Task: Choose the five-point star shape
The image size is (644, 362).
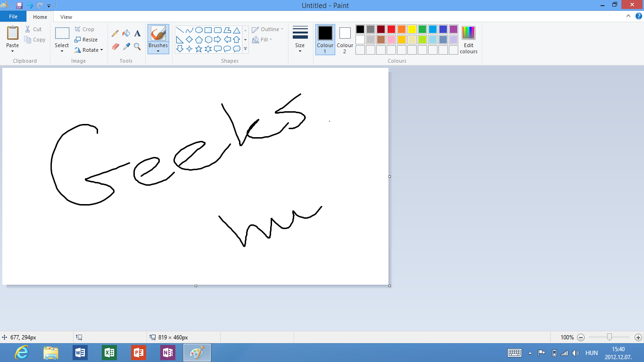Action: click(198, 49)
